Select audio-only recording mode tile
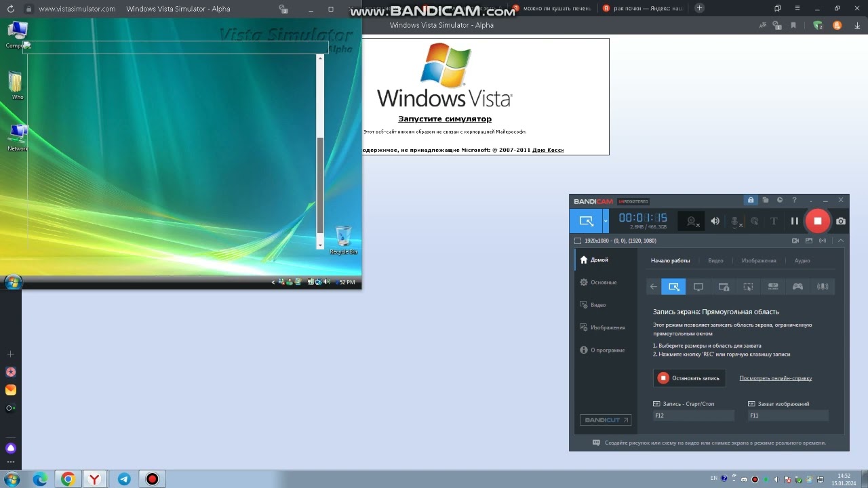Viewport: 868px width, 488px height. coord(823,287)
